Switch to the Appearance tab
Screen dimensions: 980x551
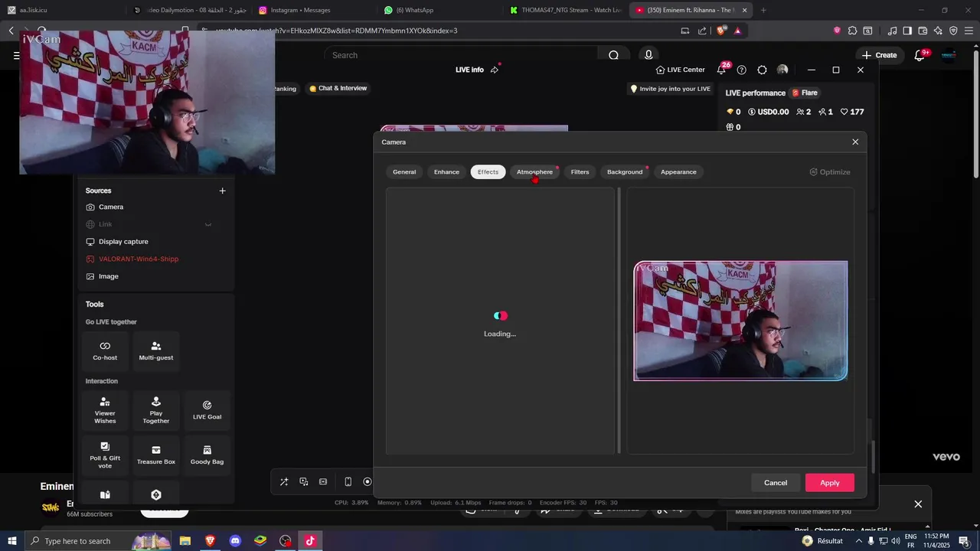coord(678,172)
